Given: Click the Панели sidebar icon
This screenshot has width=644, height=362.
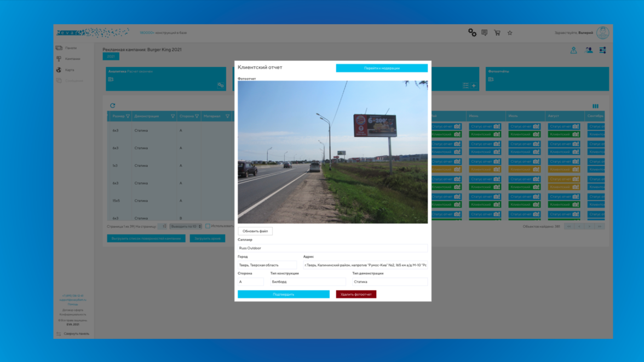Looking at the screenshot, I should coord(59,48).
